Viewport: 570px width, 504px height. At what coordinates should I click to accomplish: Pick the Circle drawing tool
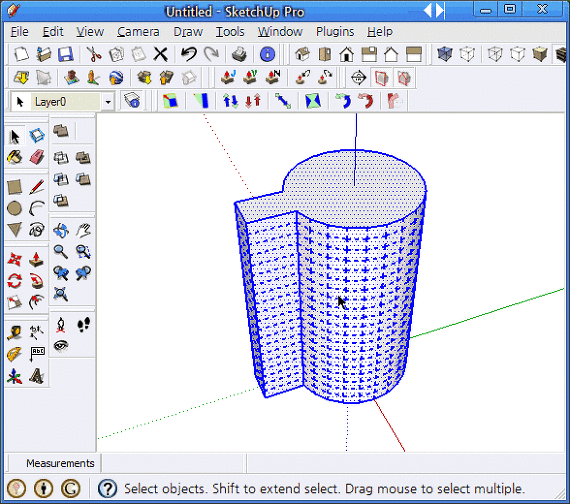15,208
